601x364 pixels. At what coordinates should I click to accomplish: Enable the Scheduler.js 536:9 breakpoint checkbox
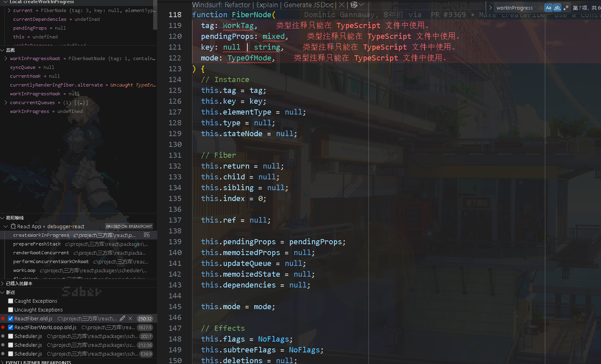click(11, 354)
